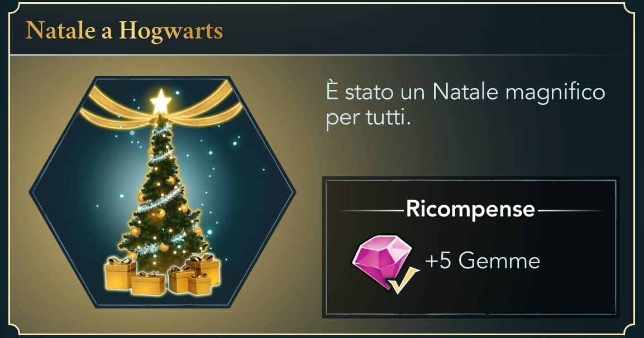Click the golden ribbon garland above tree
This screenshot has height=338, width=644.
161,105
